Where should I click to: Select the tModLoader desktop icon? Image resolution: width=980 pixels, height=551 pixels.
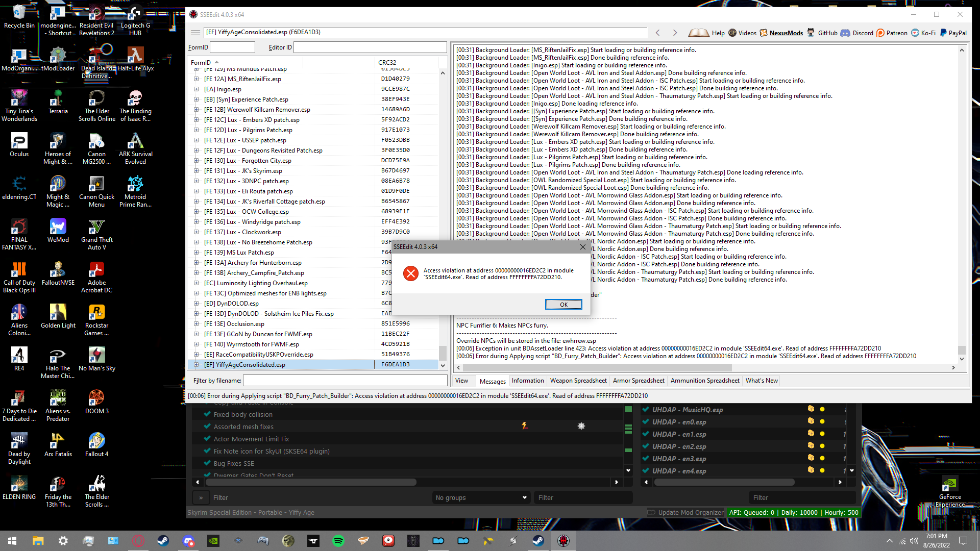(58, 59)
